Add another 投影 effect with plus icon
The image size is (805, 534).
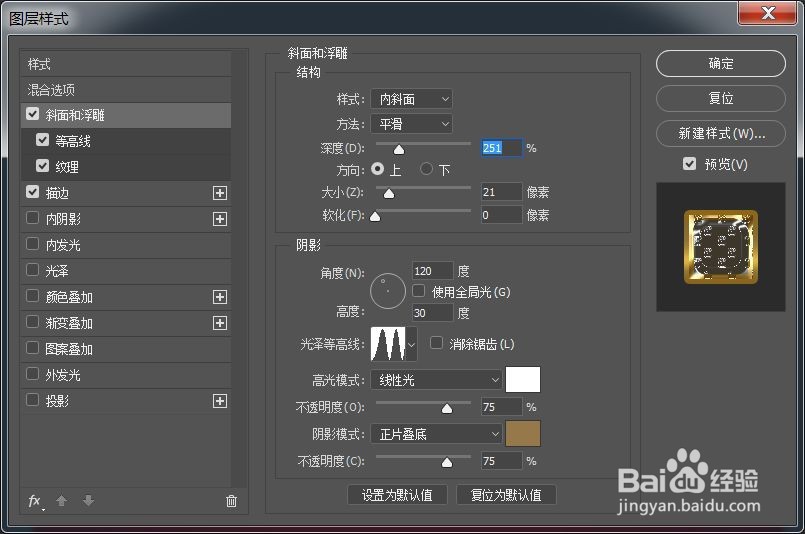coord(220,401)
